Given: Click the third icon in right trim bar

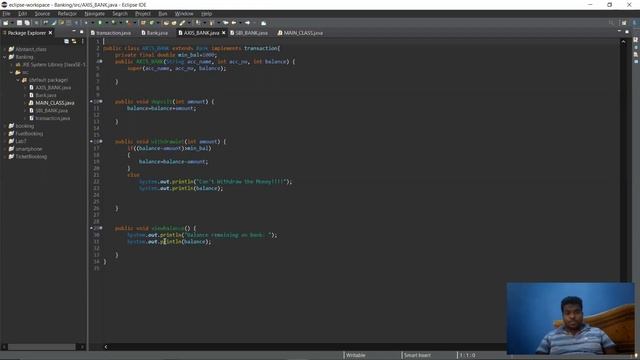Looking at the screenshot, I should click(636, 54).
